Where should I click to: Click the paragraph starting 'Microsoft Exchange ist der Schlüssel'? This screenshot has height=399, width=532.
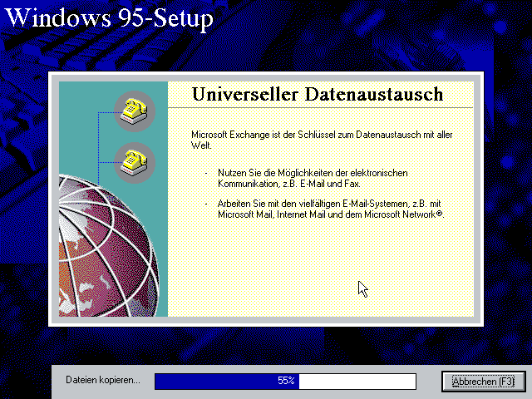coord(322,140)
